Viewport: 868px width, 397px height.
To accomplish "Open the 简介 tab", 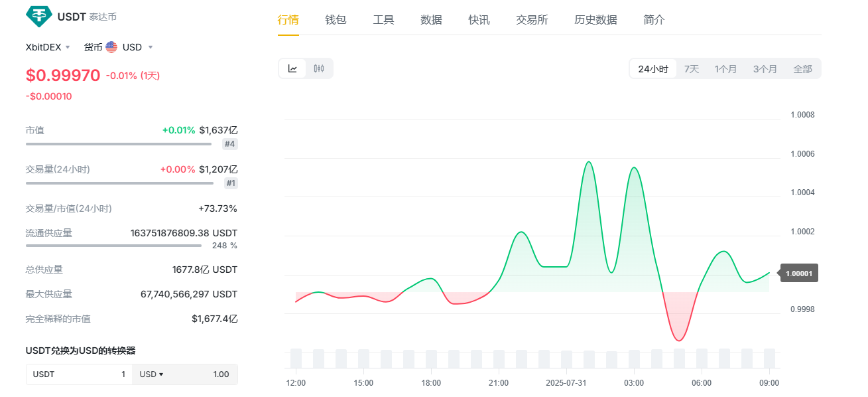I will coord(654,20).
